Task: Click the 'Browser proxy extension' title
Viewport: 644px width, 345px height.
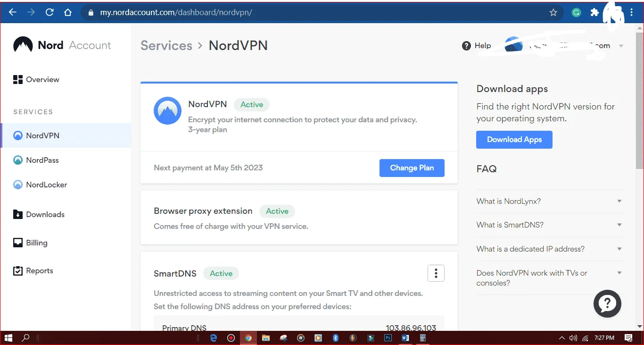Action: click(x=203, y=211)
